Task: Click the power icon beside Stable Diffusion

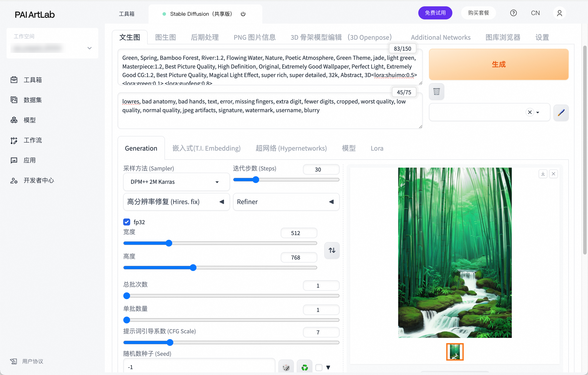Action: coord(243,14)
